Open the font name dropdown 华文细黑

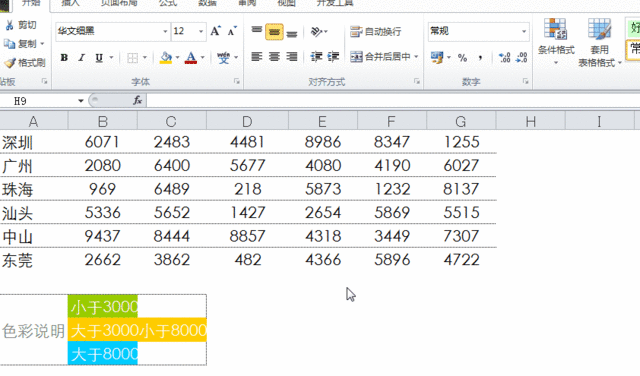coord(165,31)
